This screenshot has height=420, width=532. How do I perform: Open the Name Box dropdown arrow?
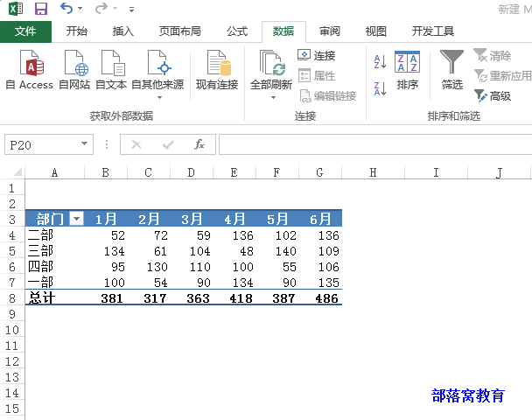tap(84, 143)
